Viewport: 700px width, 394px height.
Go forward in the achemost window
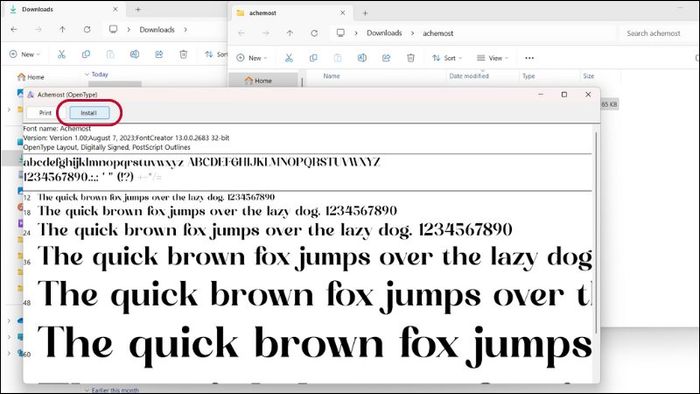coord(266,33)
